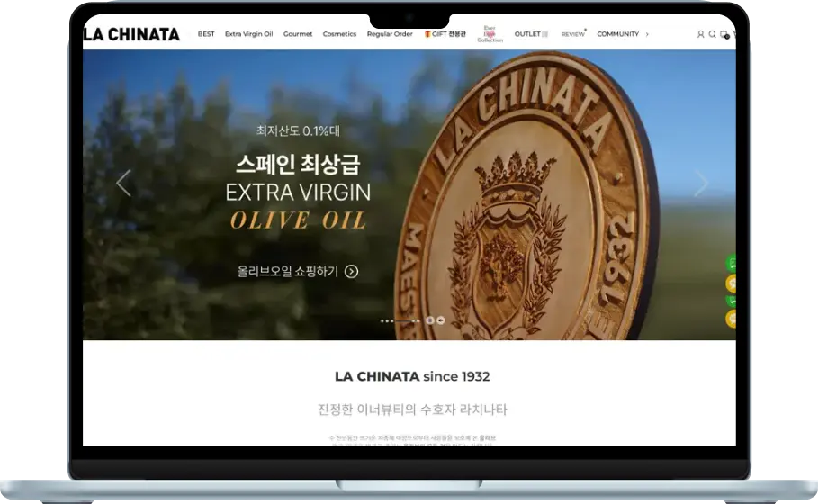The image size is (818, 504).
Task: Open the Cosmetics menu
Action: tap(339, 34)
